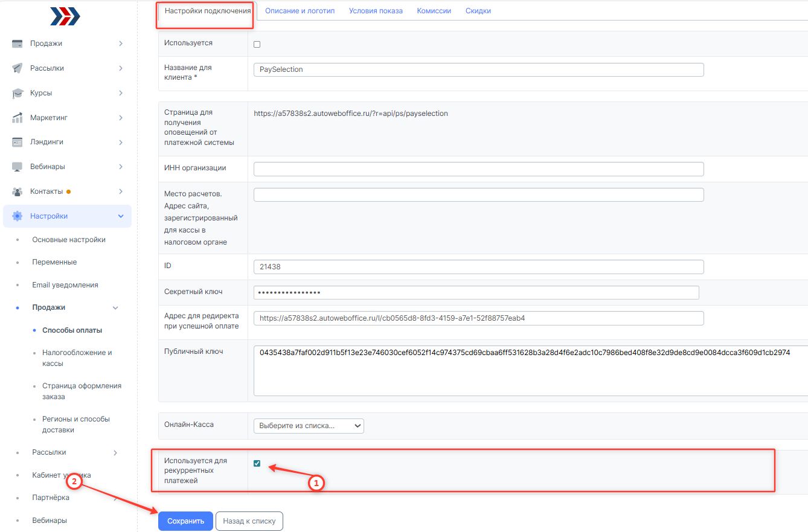
Task: Click the Настройки gear icon
Action: coord(18,216)
